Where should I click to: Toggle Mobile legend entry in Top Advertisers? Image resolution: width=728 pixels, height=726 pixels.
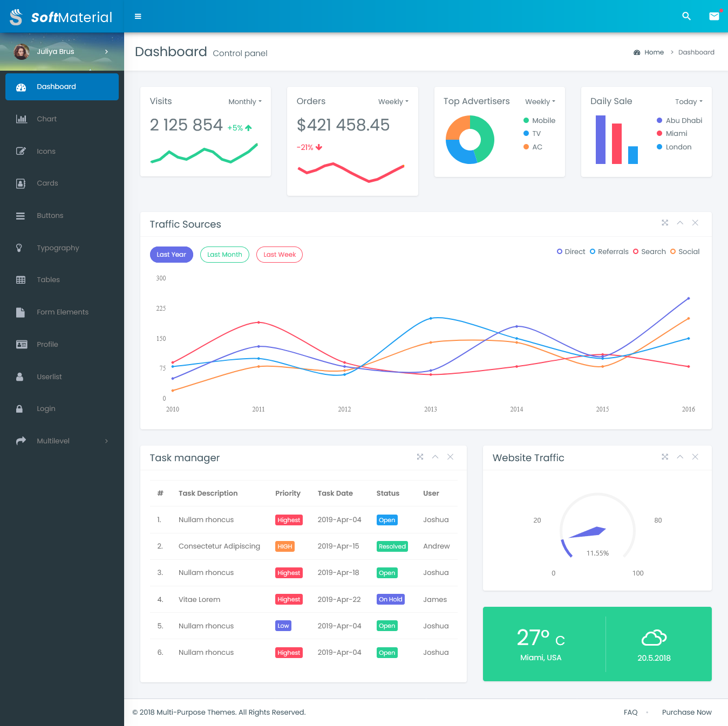[x=539, y=120]
